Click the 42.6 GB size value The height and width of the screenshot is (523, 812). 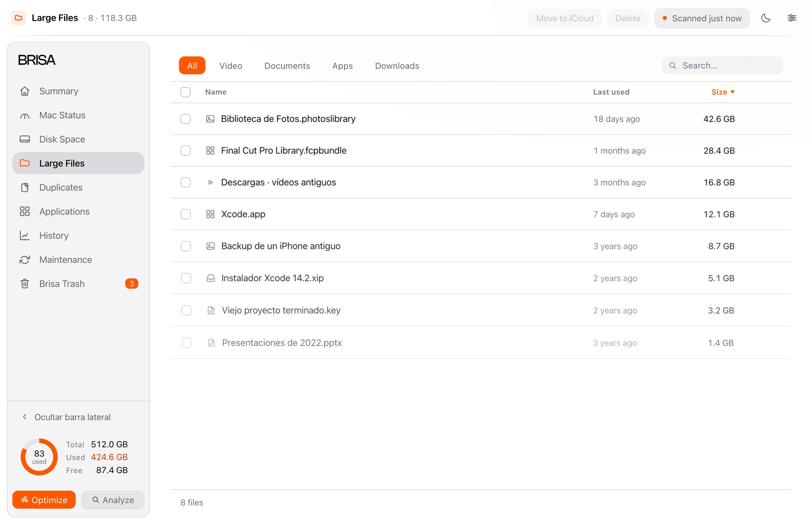click(719, 119)
